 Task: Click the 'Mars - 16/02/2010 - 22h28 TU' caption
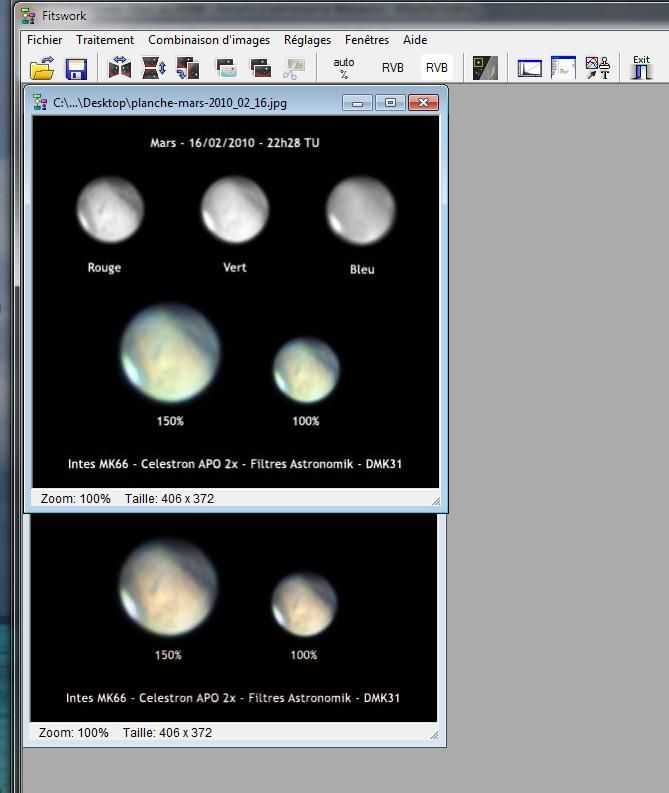[235, 143]
